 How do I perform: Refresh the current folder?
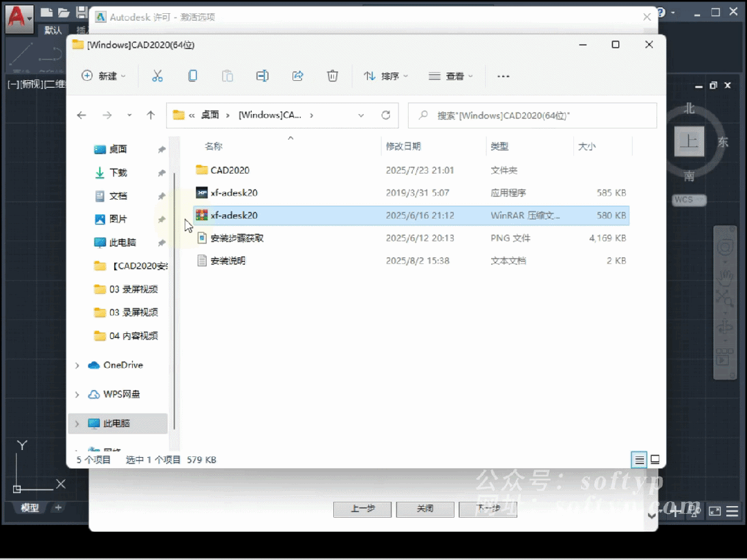click(386, 115)
